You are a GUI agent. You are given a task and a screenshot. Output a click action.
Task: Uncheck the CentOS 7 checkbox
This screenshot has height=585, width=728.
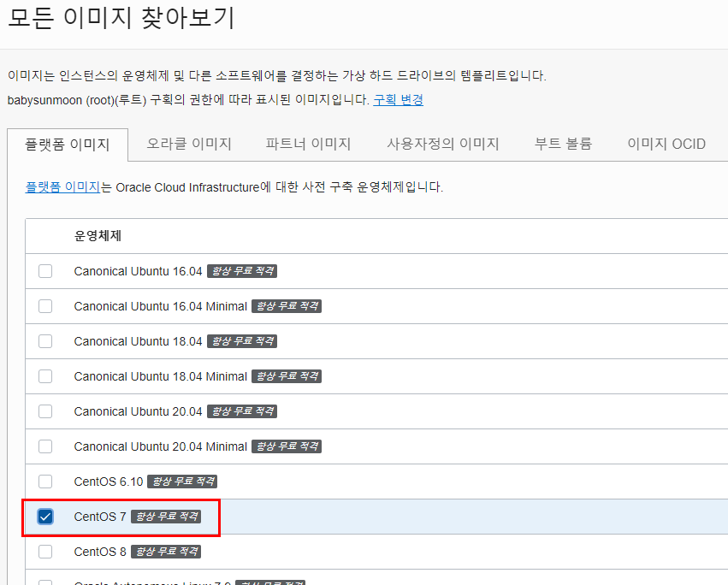45,517
